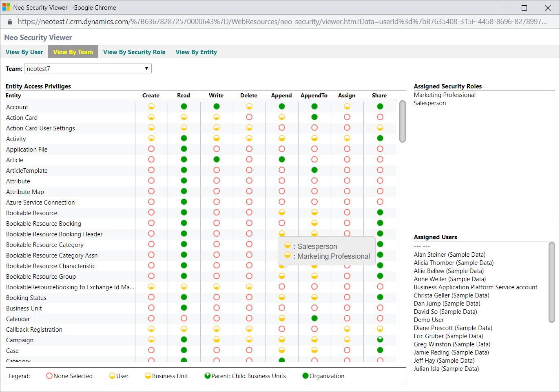Click the Action Card row AppendTo icon

(x=314, y=117)
